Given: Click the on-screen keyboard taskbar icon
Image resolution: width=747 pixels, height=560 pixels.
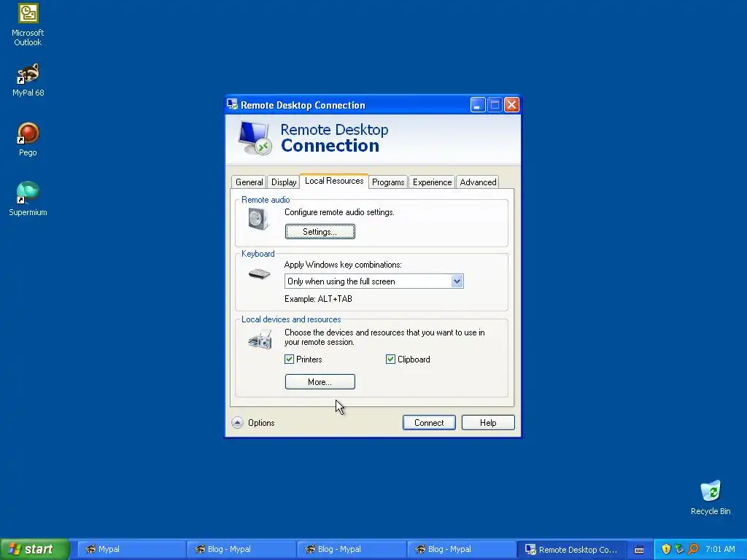Looking at the screenshot, I should click(x=639, y=550).
